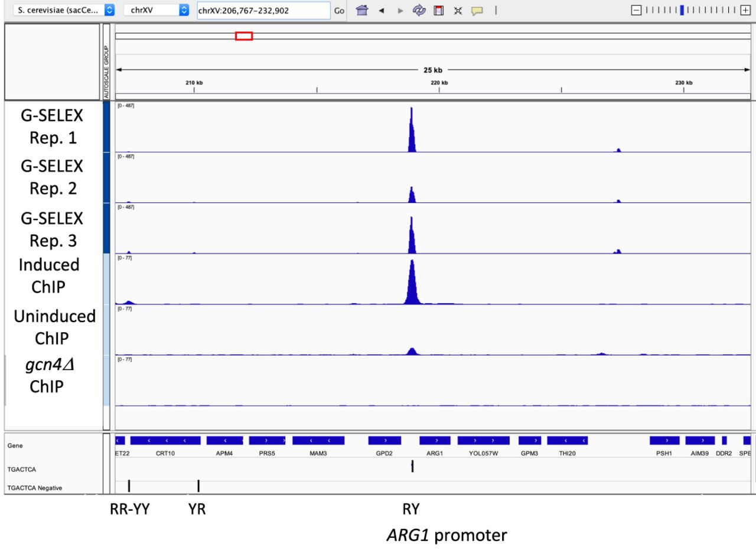The height and width of the screenshot is (558, 756).
Task: Toggle the yellow popup behavior icon
Action: 477,11
